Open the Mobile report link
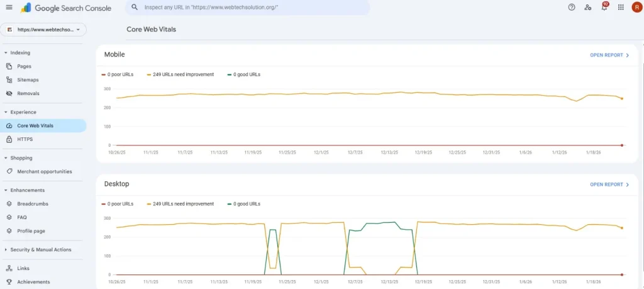This screenshot has height=289, width=644. coord(609,55)
